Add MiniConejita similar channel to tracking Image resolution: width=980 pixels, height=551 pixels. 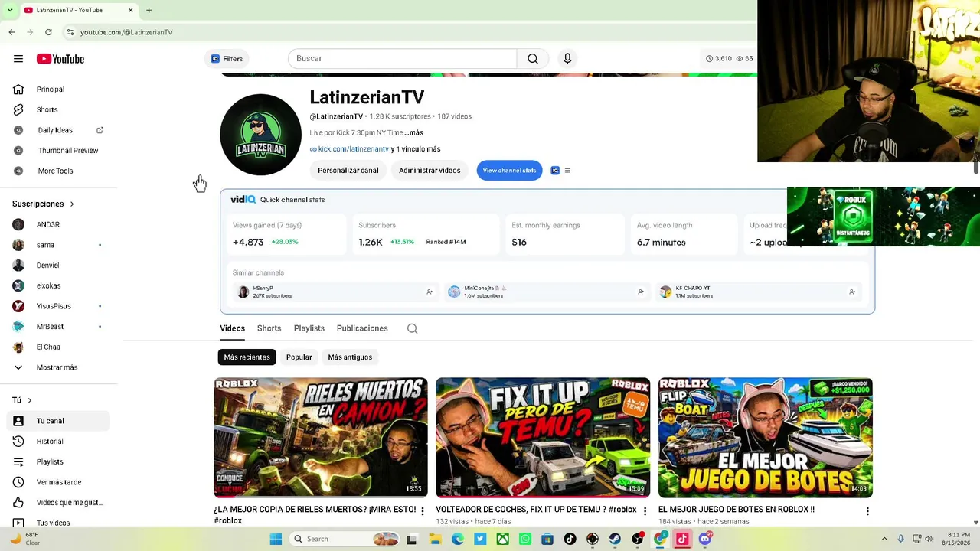point(641,292)
